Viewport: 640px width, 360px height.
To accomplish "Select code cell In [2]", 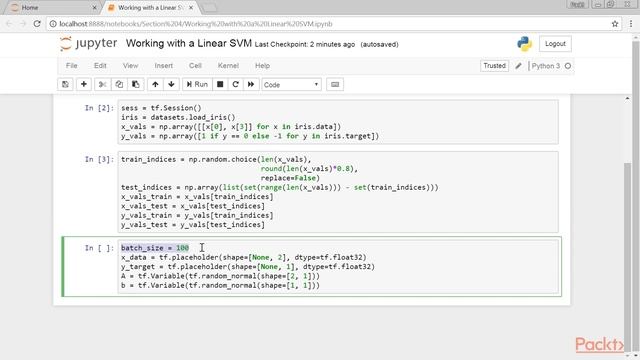I will (338, 122).
